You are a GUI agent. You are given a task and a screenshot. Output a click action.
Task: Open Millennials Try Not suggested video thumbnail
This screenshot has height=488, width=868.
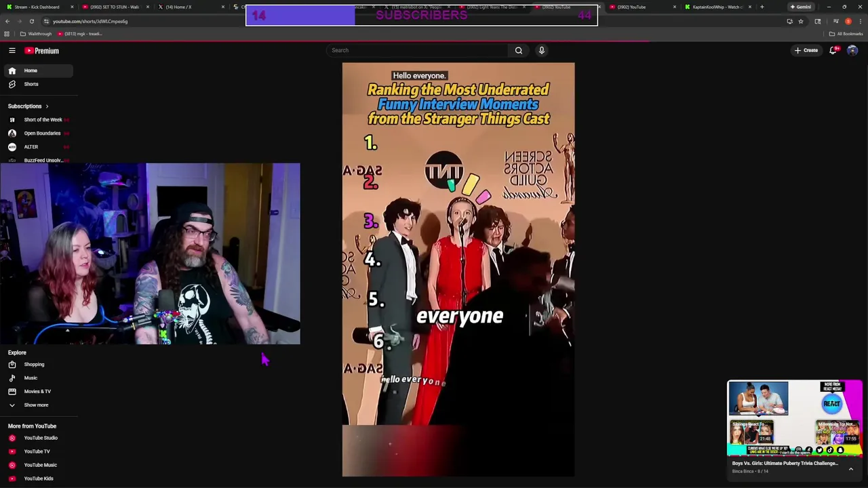[838, 432]
